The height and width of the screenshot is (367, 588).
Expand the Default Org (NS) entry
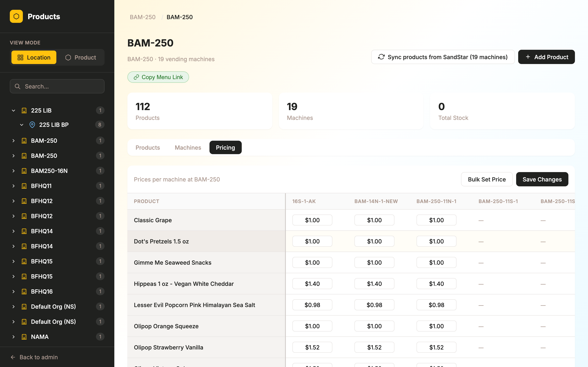click(x=13, y=306)
